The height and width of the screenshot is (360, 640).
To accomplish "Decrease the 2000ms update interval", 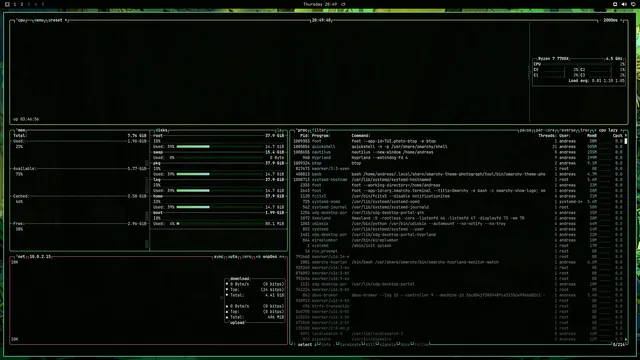I will coord(600,20).
